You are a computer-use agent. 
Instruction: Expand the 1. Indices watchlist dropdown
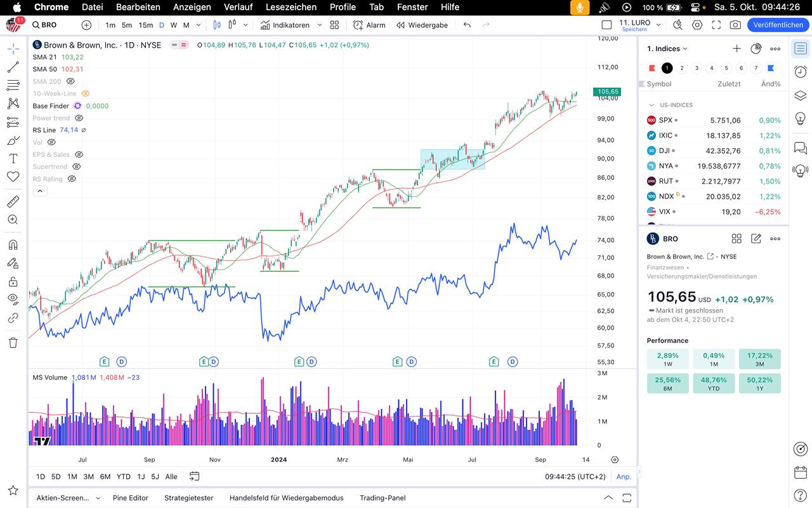667,49
